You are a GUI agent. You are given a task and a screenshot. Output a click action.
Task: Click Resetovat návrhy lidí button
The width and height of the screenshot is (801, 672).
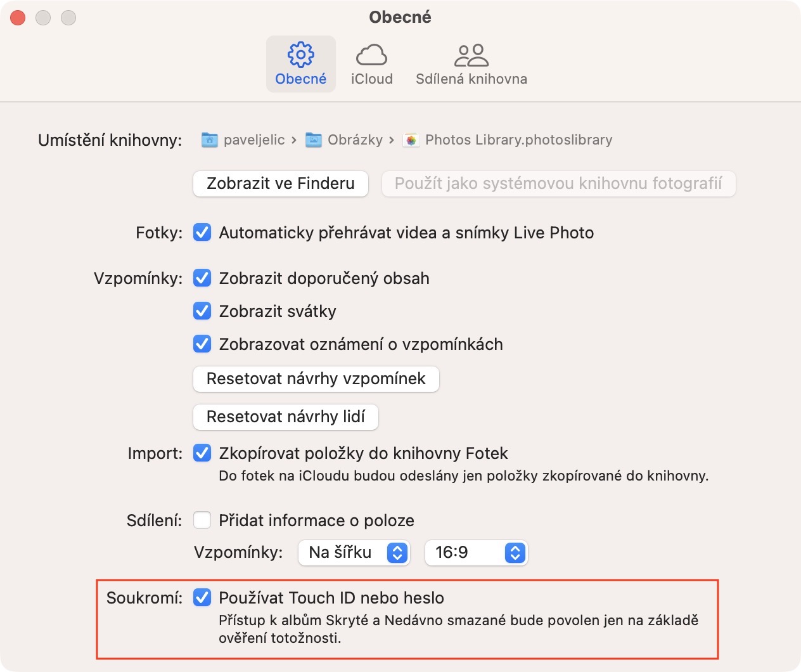click(x=286, y=417)
